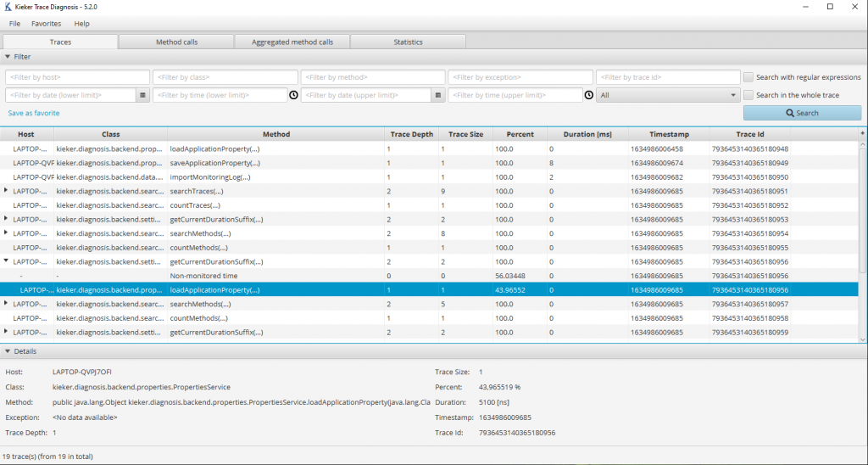The width and height of the screenshot is (868, 465).
Task: Open the Favorites menu
Action: click(46, 24)
